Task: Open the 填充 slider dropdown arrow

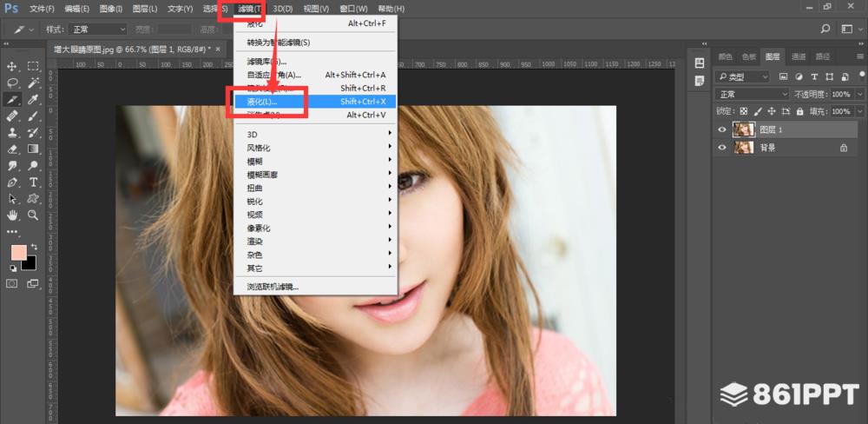Action: pyautogui.click(x=858, y=111)
